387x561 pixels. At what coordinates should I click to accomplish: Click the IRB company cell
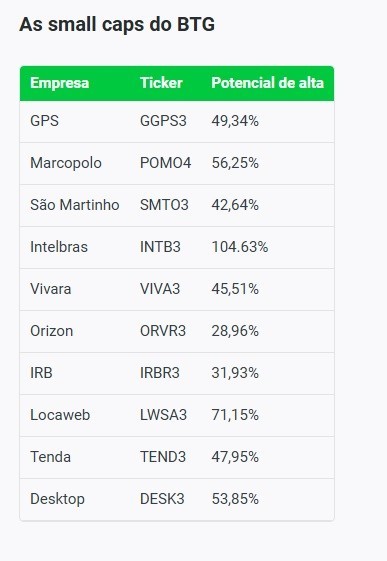point(41,373)
